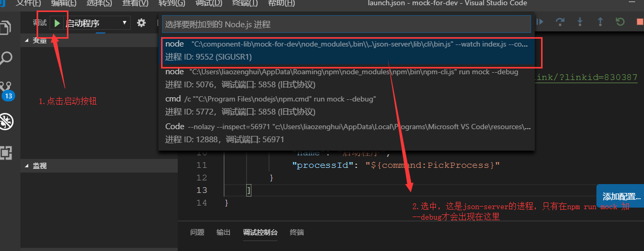Viewport: 644px width, 251px height.
Task: Click Continue in the debug toolbar
Action: tap(540, 22)
